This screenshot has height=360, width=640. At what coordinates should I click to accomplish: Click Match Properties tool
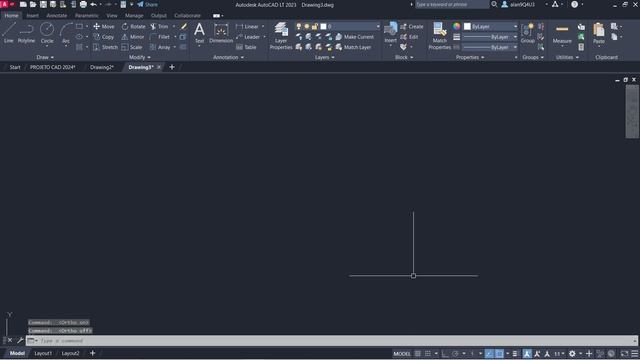pyautogui.click(x=440, y=36)
